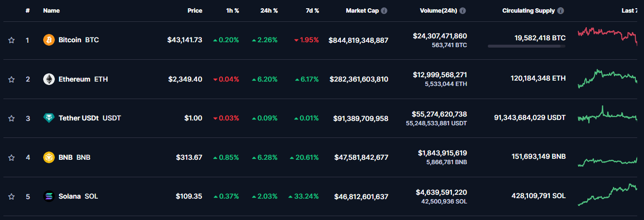Star Ethereum to add to watchlist
Screen dimensions: 644x220
coord(12,79)
